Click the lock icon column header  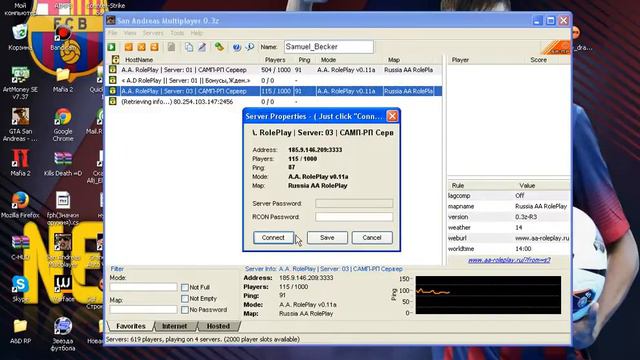tap(116, 60)
